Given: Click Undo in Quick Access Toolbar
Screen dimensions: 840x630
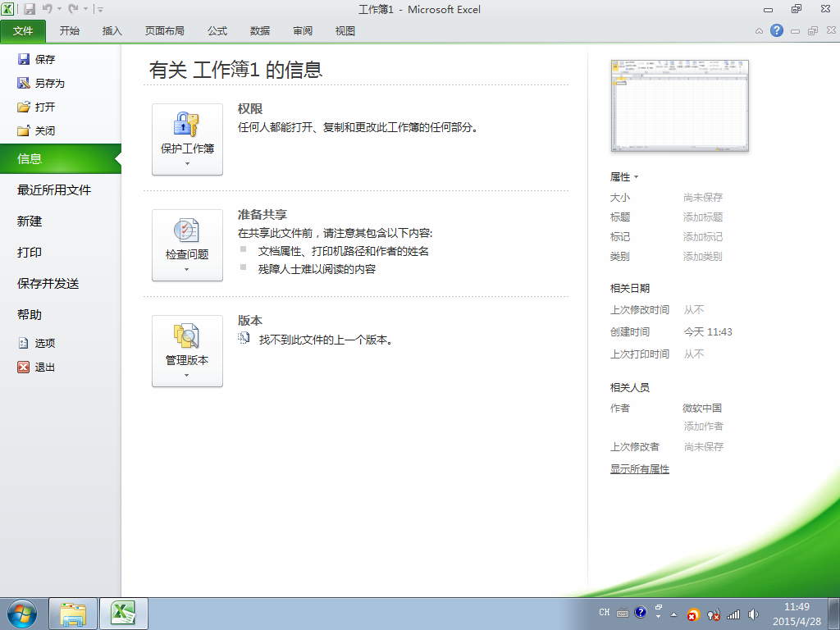Looking at the screenshot, I should 47,8.
